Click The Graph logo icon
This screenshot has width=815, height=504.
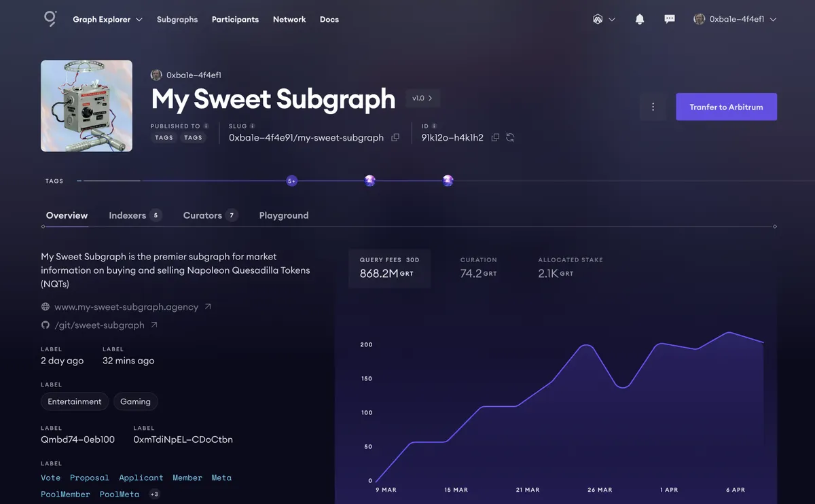click(50, 19)
